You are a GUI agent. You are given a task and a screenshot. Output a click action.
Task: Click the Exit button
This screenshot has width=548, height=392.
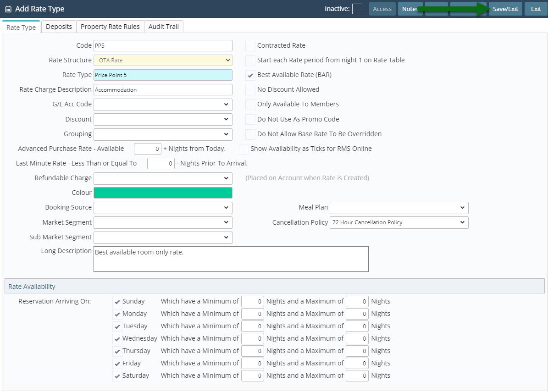click(x=536, y=9)
